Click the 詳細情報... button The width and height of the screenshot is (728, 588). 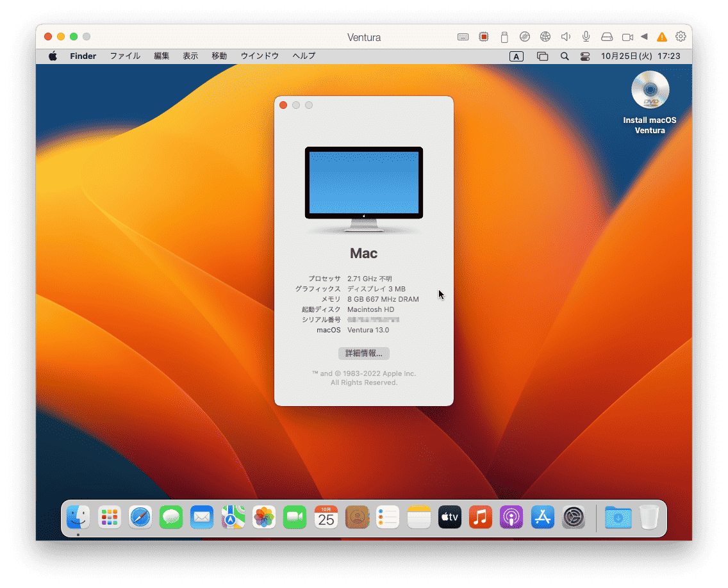[363, 353]
